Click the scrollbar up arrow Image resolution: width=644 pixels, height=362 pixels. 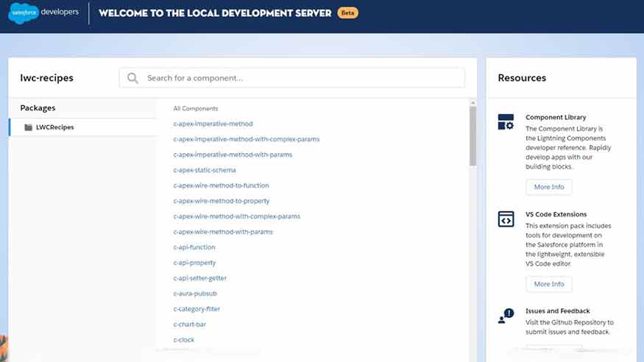click(x=473, y=102)
